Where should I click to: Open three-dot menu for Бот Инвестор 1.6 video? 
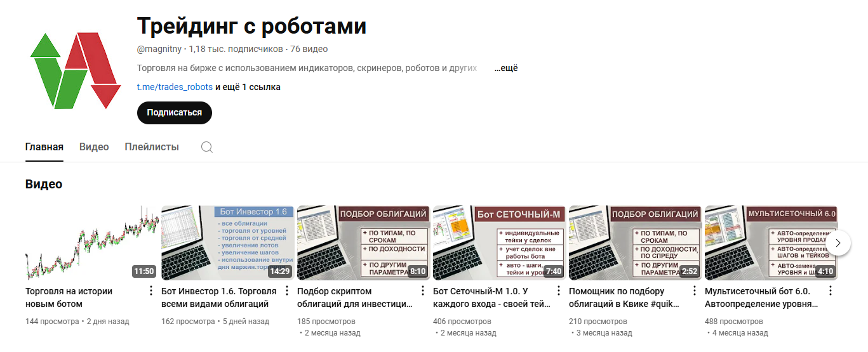pyautogui.click(x=286, y=291)
